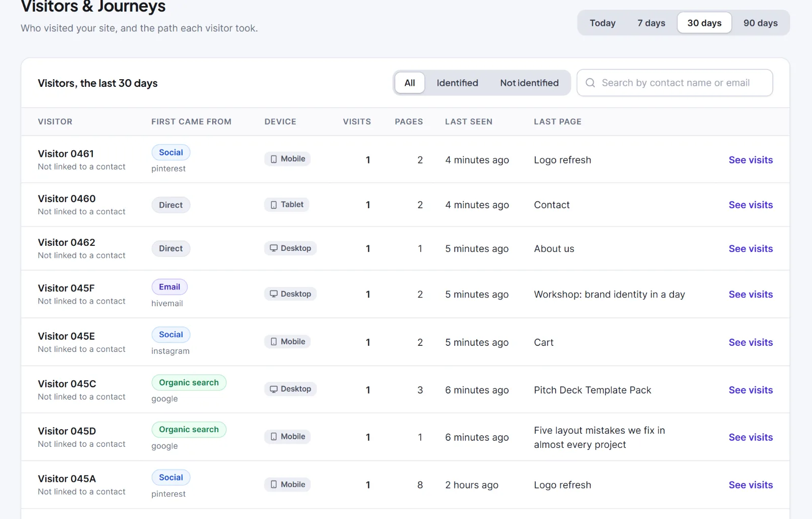Click '2 hours ago' last seen value

coord(471,485)
